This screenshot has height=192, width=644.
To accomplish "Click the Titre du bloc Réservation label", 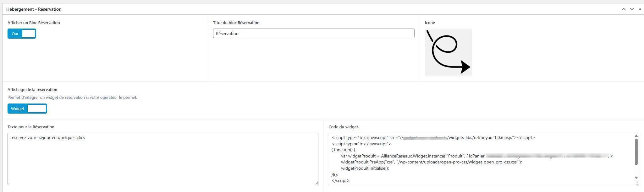I will [x=236, y=23].
